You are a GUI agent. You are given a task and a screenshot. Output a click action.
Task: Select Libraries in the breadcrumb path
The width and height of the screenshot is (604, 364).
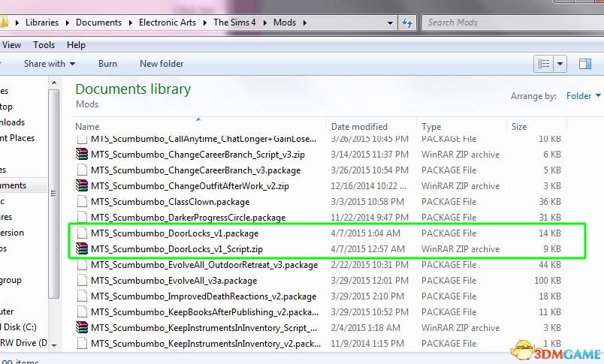pyautogui.click(x=41, y=23)
